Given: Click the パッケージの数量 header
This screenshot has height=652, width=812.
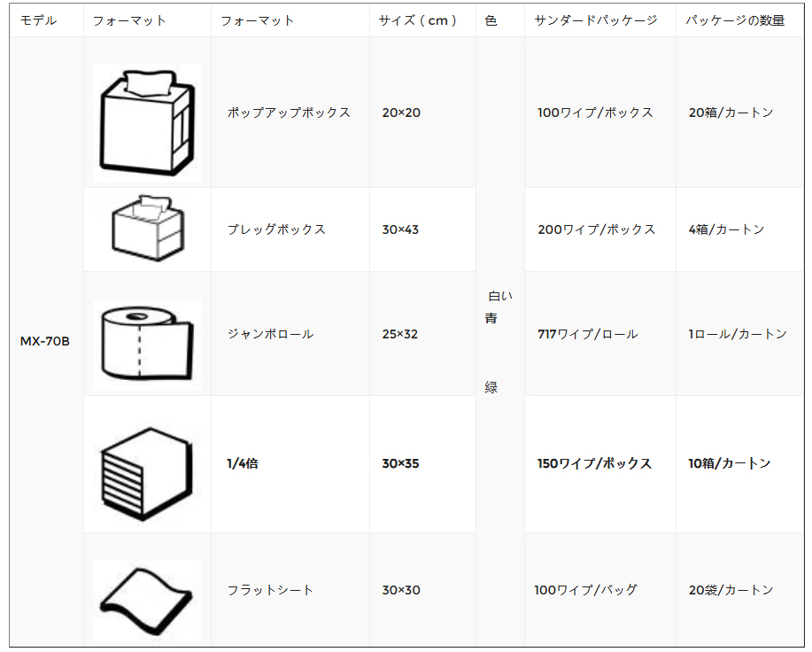Looking at the screenshot, I should tap(735, 20).
